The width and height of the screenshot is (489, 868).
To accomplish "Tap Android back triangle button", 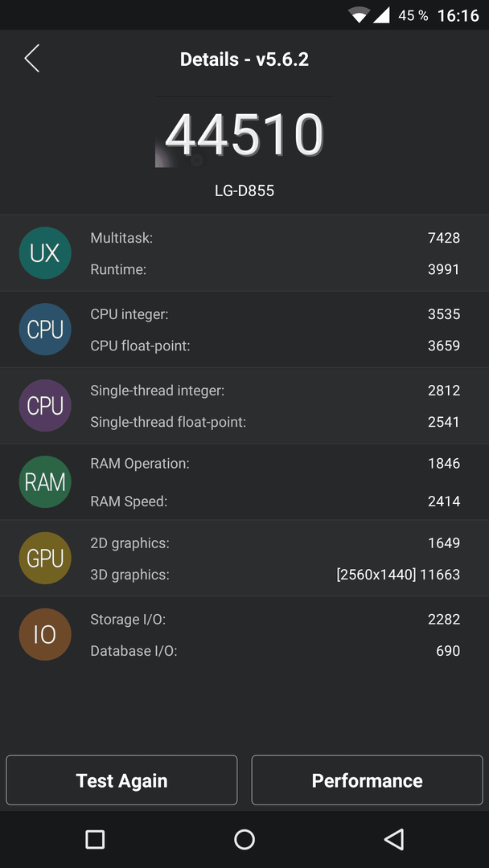I will point(394,839).
